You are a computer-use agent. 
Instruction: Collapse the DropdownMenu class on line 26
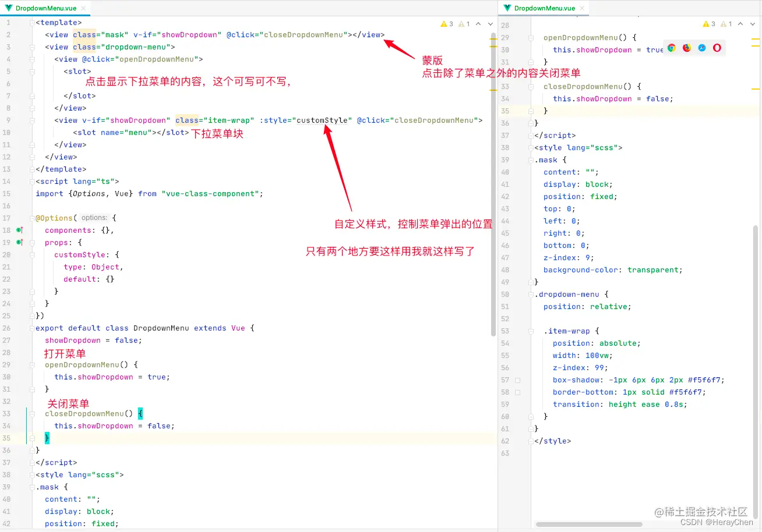[33, 328]
